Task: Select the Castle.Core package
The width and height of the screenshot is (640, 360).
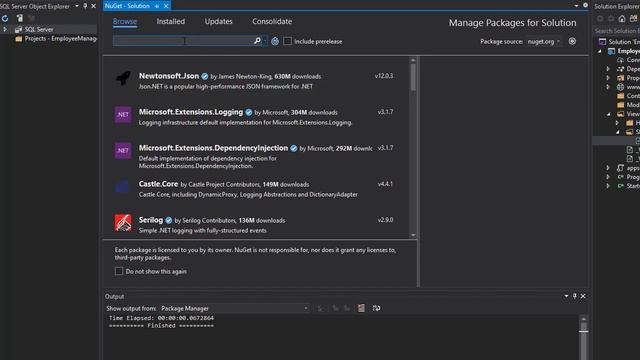Action: pos(255,189)
